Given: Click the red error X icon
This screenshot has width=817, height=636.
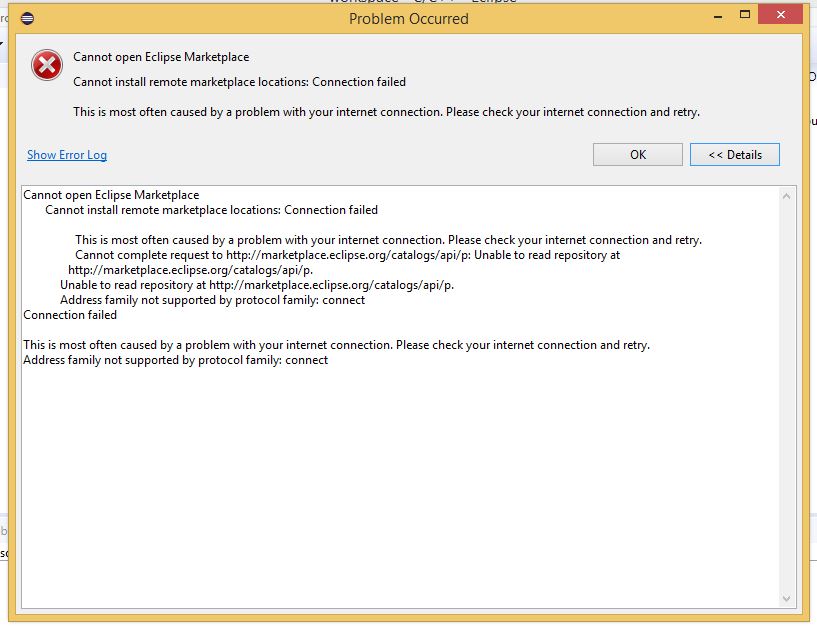Looking at the screenshot, I should (x=46, y=65).
